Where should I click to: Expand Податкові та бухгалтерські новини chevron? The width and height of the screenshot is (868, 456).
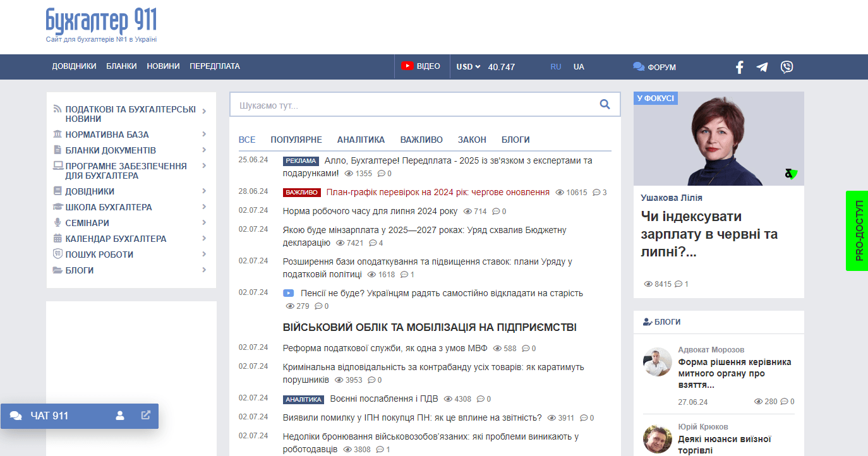pyautogui.click(x=204, y=111)
